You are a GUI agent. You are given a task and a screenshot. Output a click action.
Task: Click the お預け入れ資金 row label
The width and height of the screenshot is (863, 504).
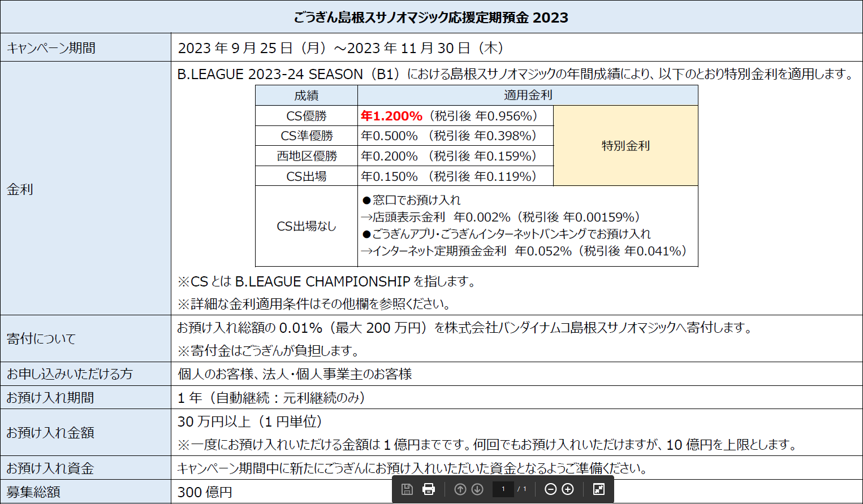click(x=50, y=468)
